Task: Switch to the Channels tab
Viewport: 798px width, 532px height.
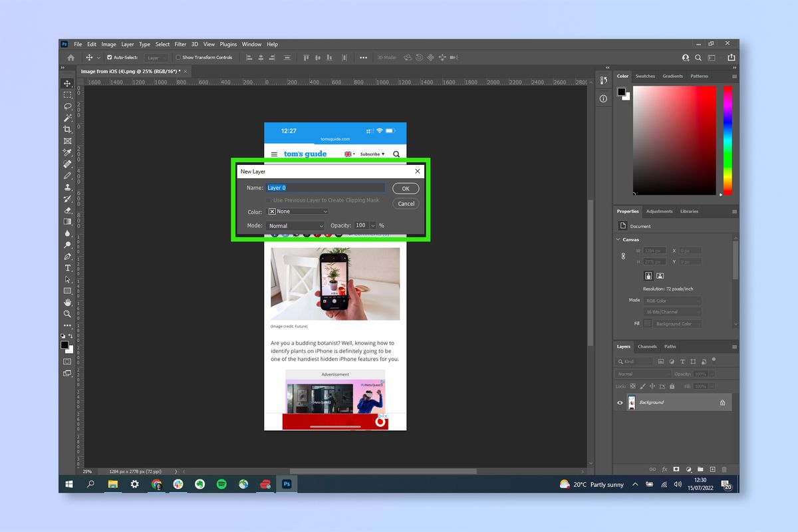Action: coord(647,346)
